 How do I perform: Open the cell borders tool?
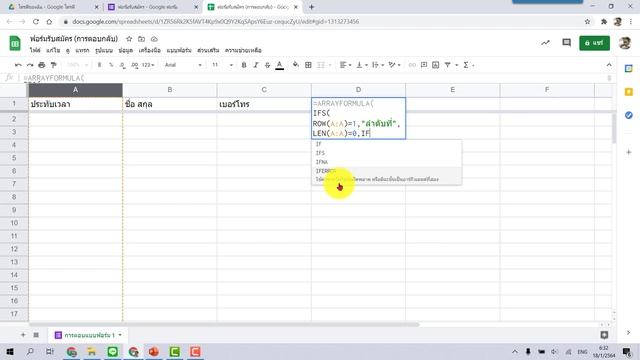(x=308, y=65)
